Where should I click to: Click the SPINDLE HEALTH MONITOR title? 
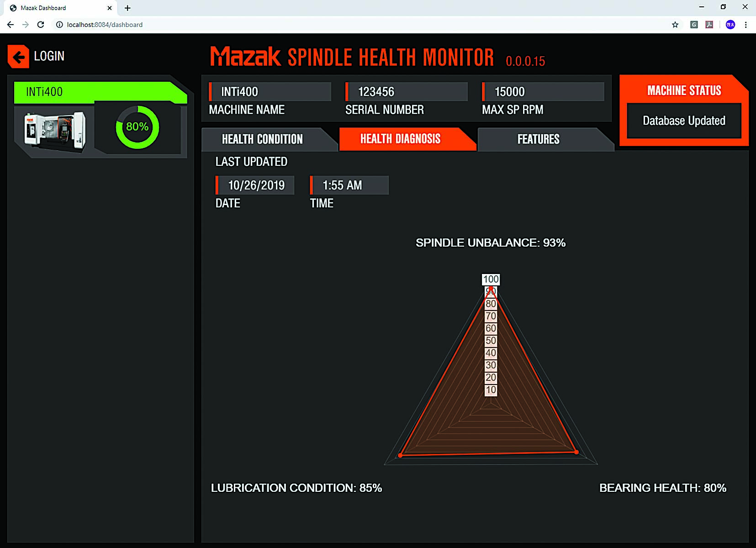pos(391,58)
